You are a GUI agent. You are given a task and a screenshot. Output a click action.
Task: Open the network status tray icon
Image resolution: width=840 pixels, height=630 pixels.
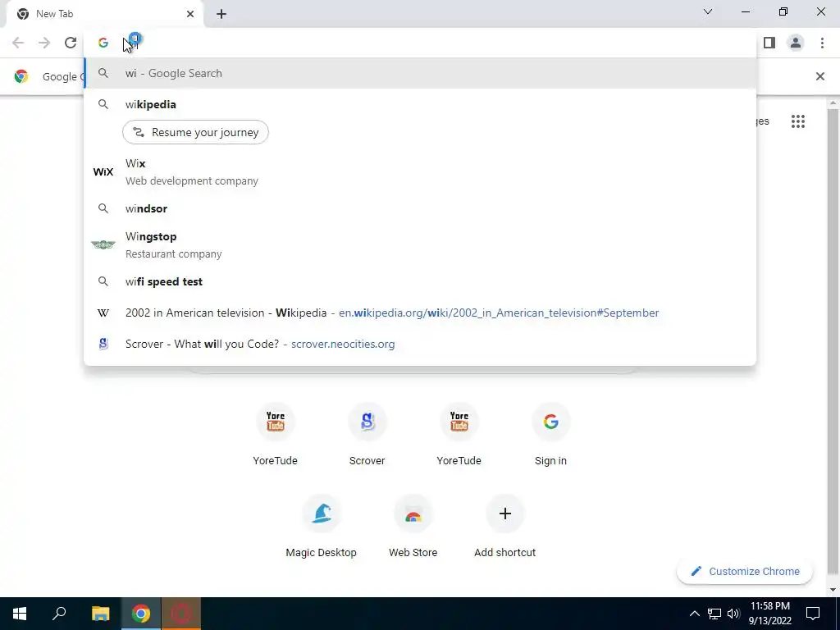(x=714, y=614)
